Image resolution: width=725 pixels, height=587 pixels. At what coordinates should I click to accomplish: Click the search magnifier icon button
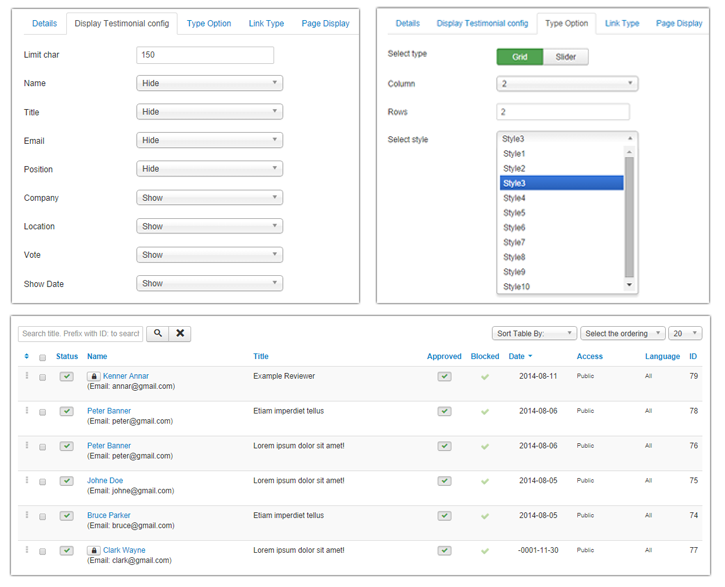point(158,333)
